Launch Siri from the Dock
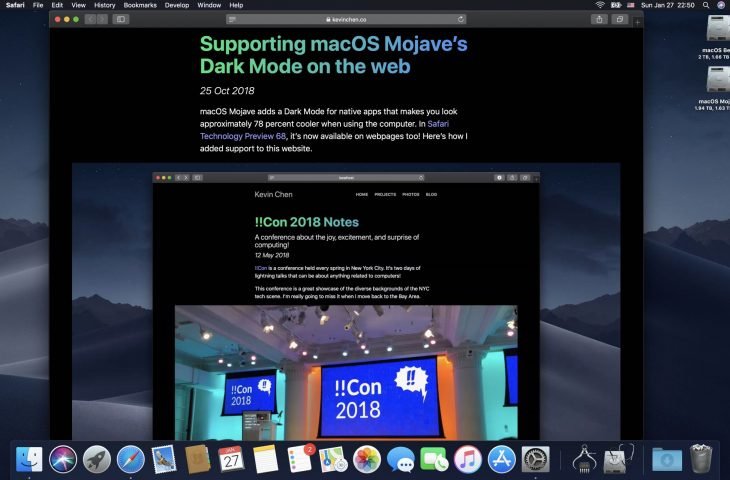Image resolution: width=730 pixels, height=480 pixels. coord(63,460)
